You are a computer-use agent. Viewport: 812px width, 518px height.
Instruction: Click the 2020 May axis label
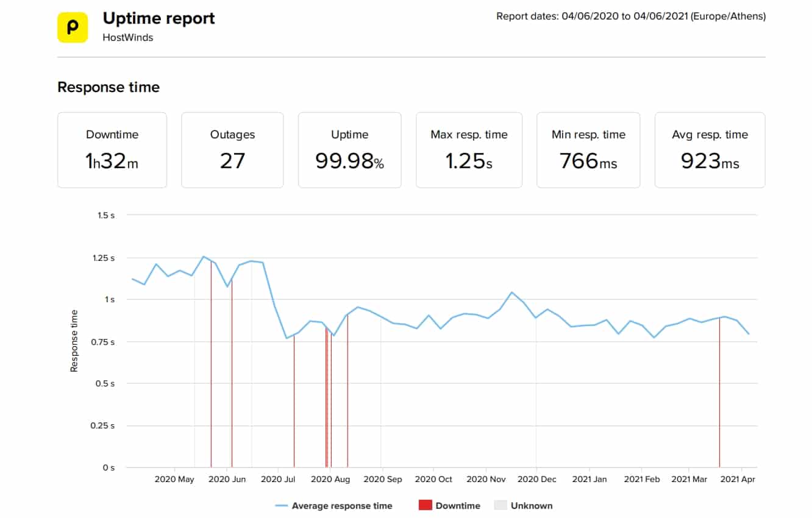point(174,480)
